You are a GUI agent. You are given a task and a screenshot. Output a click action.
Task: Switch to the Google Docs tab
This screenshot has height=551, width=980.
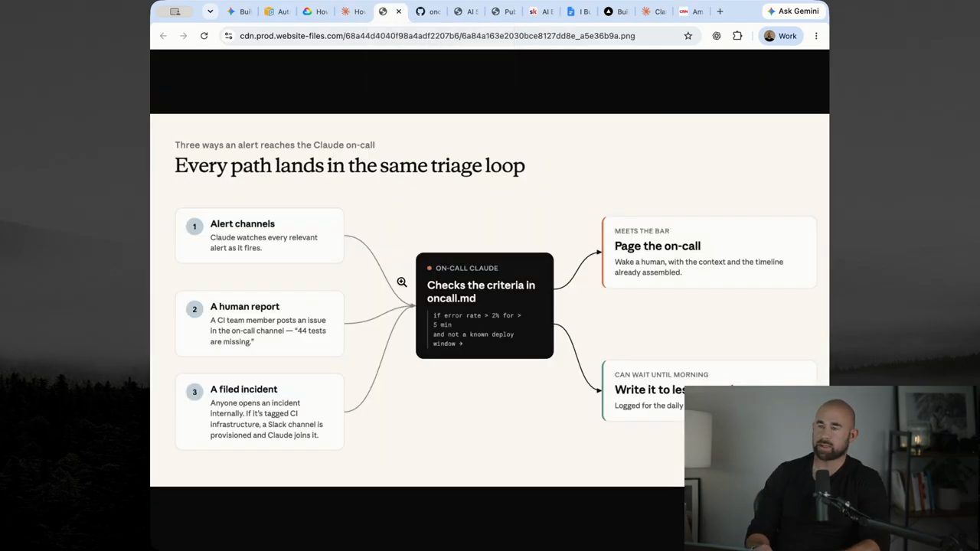click(x=579, y=11)
